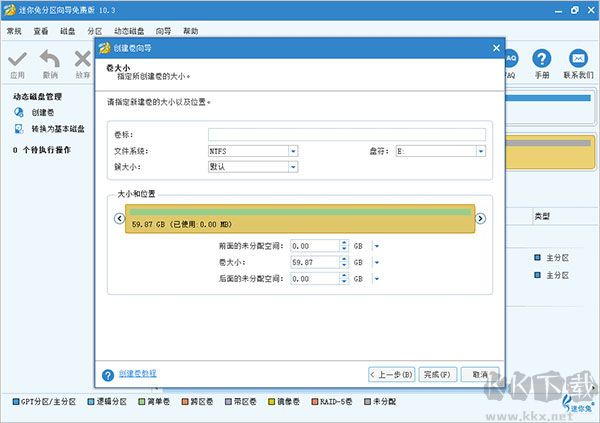Expand the file system NTFS dropdown
The width and height of the screenshot is (600, 423).
coord(293,151)
